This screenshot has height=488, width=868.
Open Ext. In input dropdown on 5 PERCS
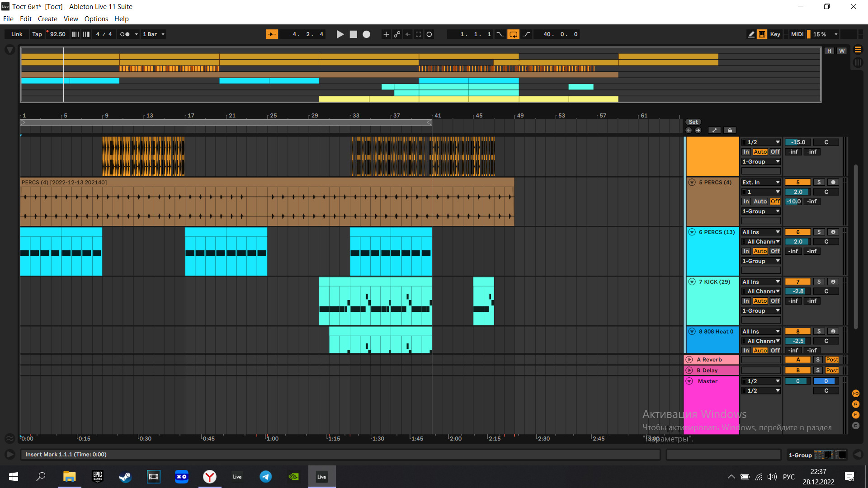point(761,183)
